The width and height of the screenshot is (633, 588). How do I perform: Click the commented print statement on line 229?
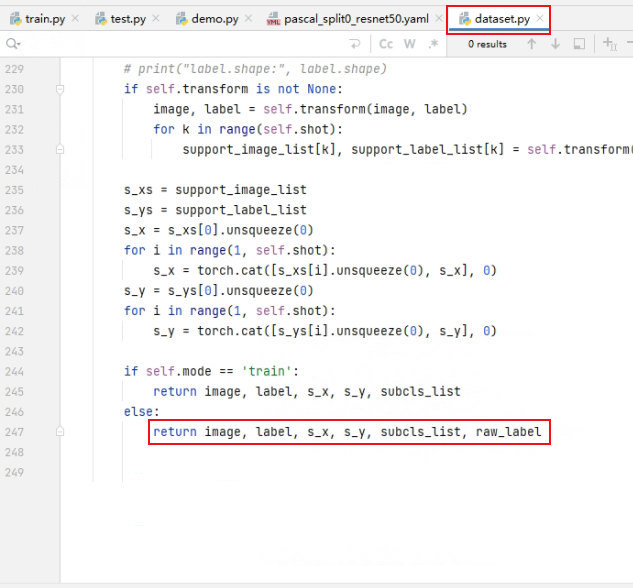click(255, 69)
